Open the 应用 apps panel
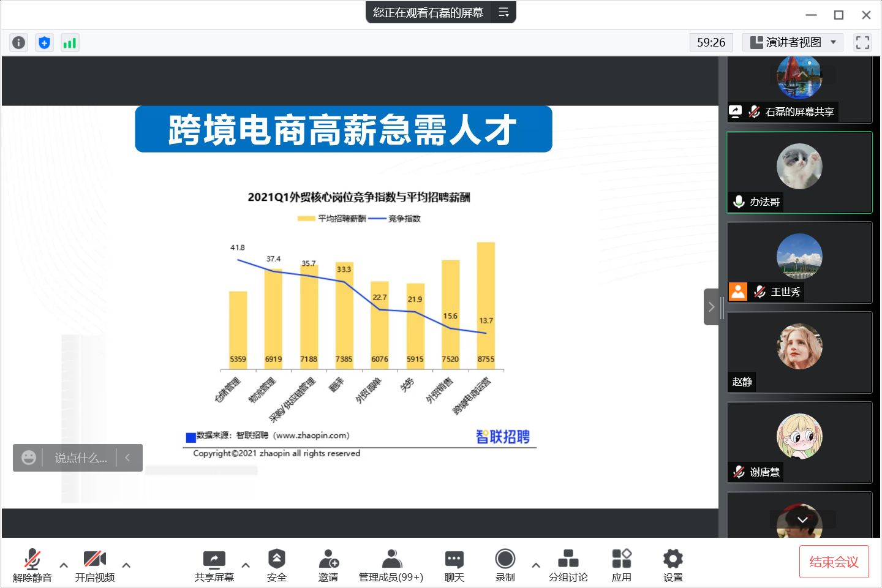Screen dimensions: 882x588 click(621, 565)
